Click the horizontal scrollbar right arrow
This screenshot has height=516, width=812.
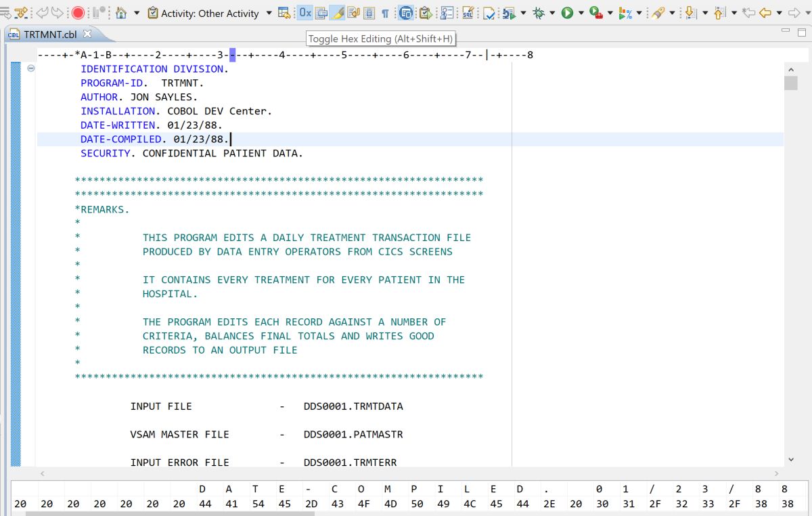tap(775, 474)
